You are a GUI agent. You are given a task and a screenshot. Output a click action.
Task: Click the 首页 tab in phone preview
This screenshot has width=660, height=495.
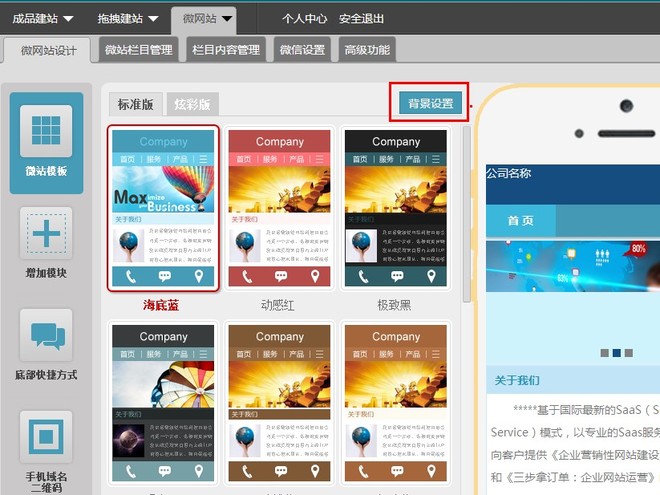pos(520,221)
